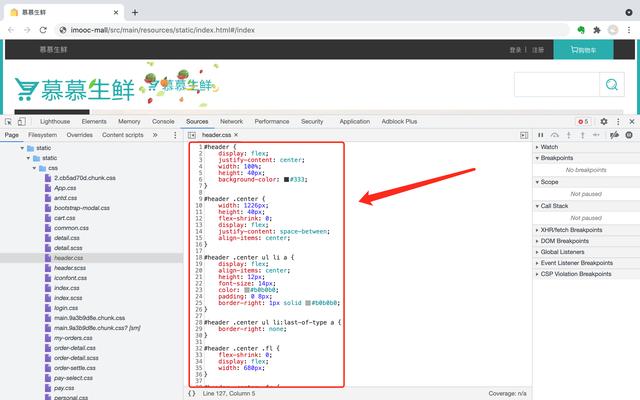The width and height of the screenshot is (640, 400).
Task: Click the search magnifier on the webpage
Action: pyautogui.click(x=611, y=84)
